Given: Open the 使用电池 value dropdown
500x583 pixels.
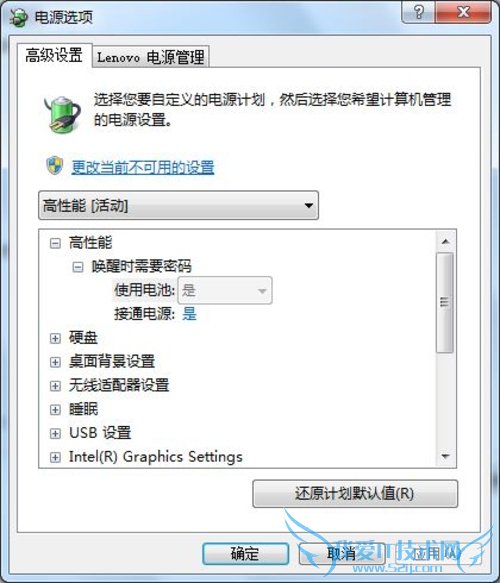Looking at the screenshot, I should pos(225,290).
